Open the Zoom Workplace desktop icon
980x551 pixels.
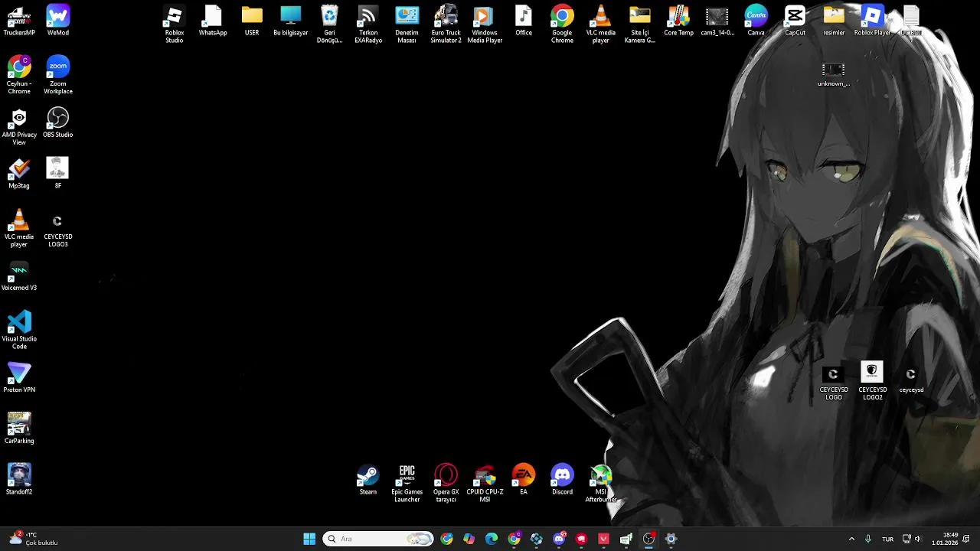click(x=58, y=75)
